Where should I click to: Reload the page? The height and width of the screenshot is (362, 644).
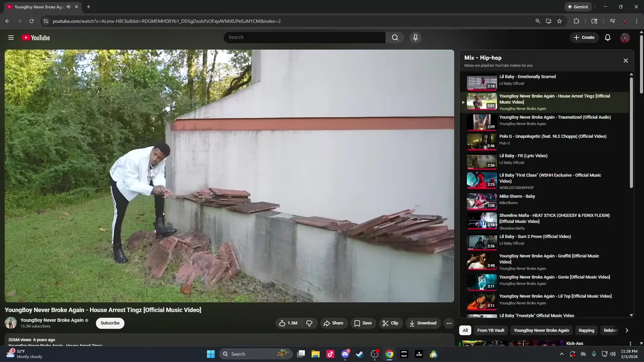pyautogui.click(x=31, y=21)
